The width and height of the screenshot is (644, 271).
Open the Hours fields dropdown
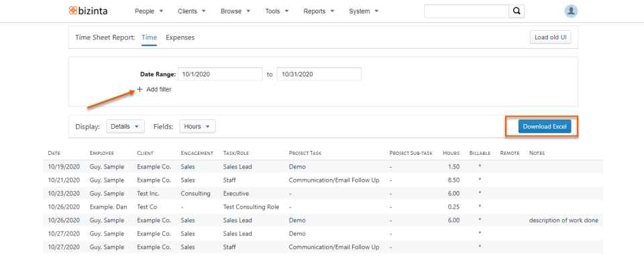197,127
